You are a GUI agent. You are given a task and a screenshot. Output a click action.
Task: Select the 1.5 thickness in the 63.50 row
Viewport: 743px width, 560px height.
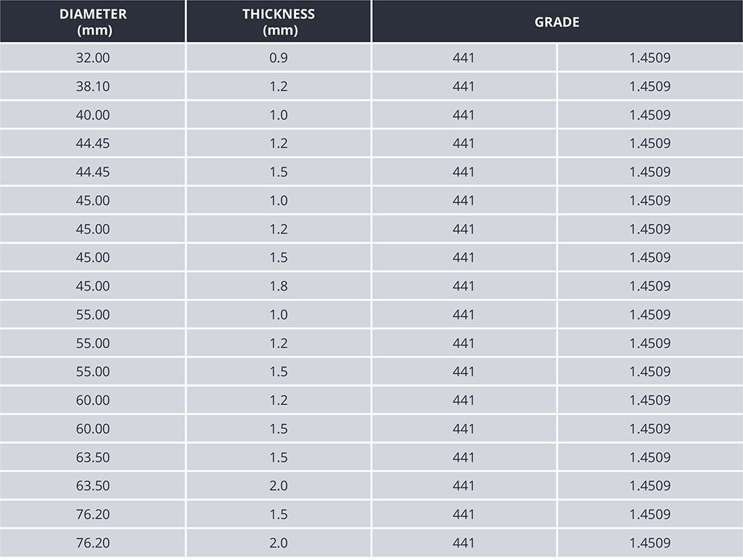[279, 457]
